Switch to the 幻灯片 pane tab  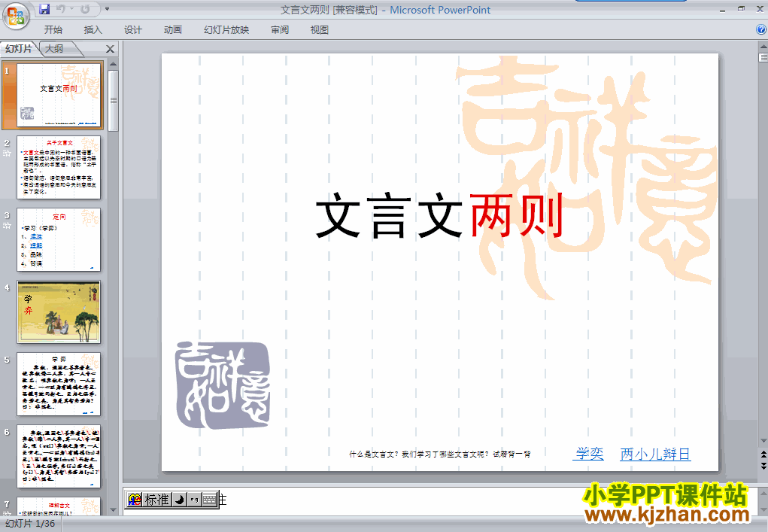[x=19, y=48]
